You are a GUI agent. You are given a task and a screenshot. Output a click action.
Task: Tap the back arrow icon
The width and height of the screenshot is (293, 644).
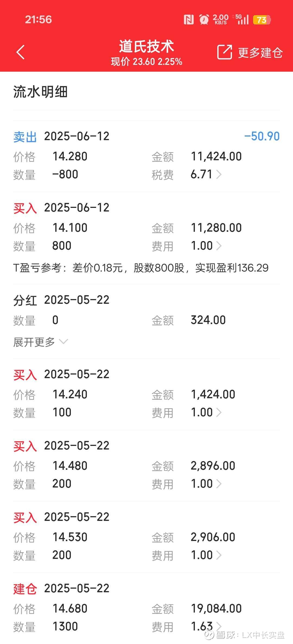(21, 52)
